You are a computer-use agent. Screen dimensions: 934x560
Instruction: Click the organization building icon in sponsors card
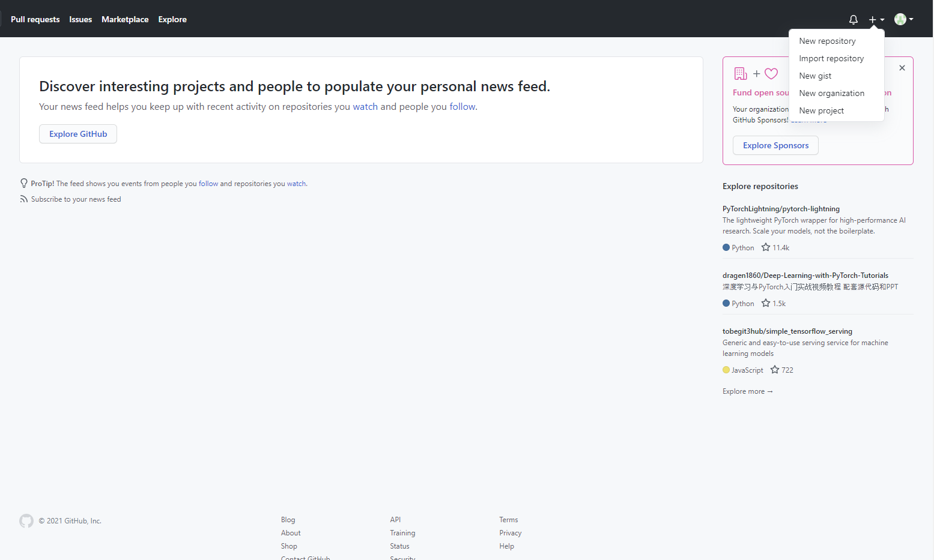(x=741, y=73)
